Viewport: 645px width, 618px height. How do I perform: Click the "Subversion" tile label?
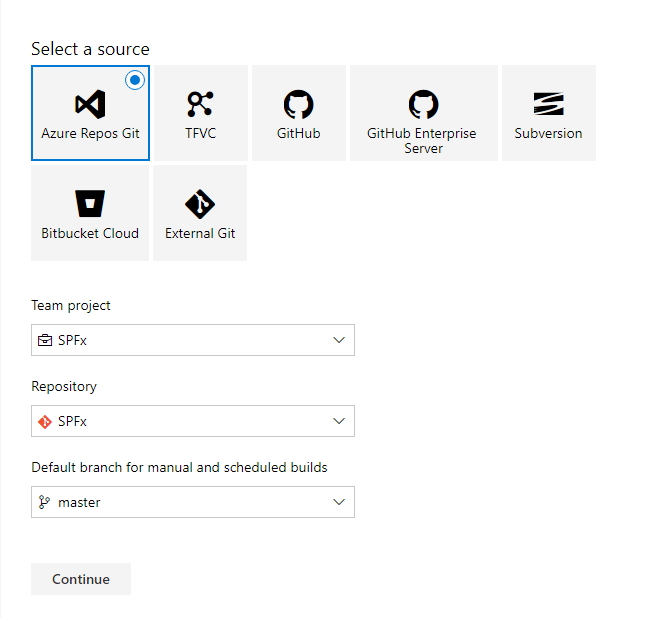click(548, 133)
